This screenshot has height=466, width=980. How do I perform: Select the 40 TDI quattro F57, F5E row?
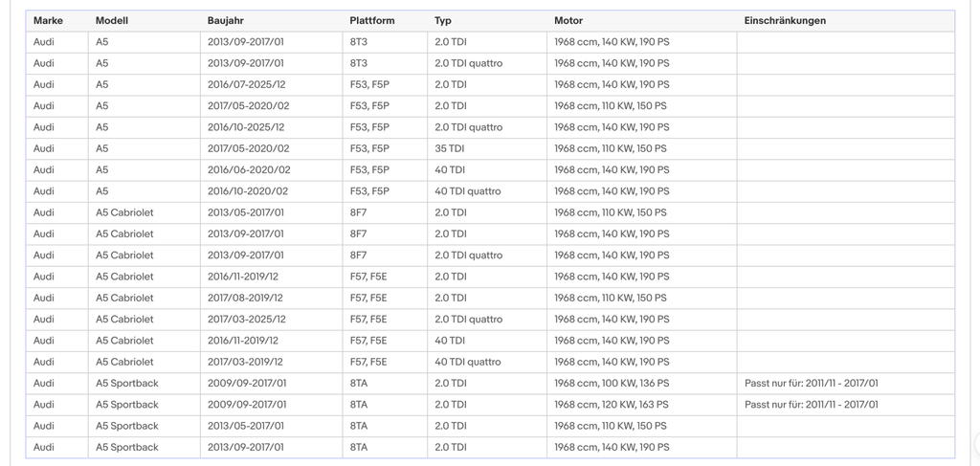point(490,362)
